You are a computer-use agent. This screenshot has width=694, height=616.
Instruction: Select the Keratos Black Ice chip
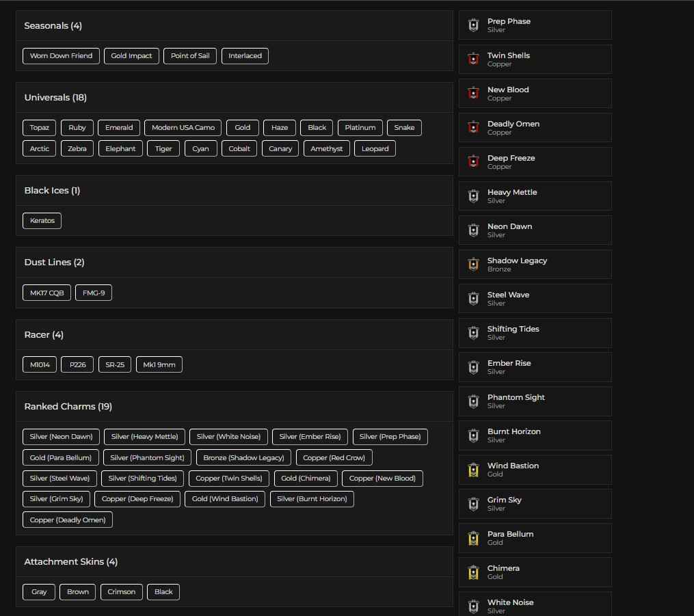click(x=42, y=220)
